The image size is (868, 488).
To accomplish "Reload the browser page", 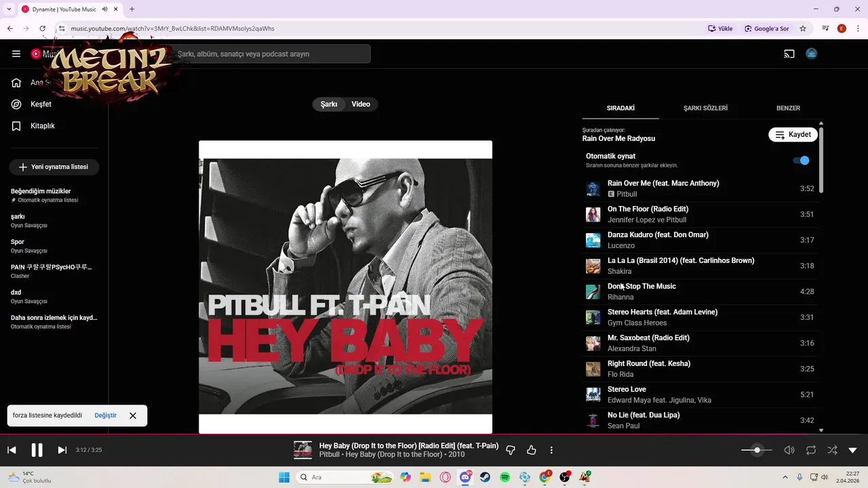I will tap(43, 28).
